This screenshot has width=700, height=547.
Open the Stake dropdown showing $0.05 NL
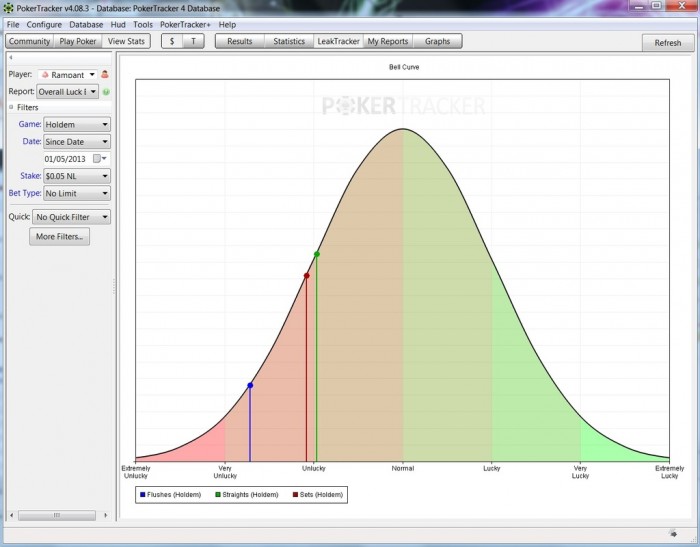77,176
